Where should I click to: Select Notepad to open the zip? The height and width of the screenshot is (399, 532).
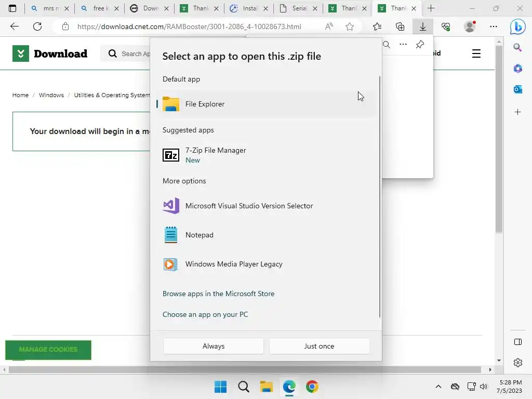coord(266,235)
